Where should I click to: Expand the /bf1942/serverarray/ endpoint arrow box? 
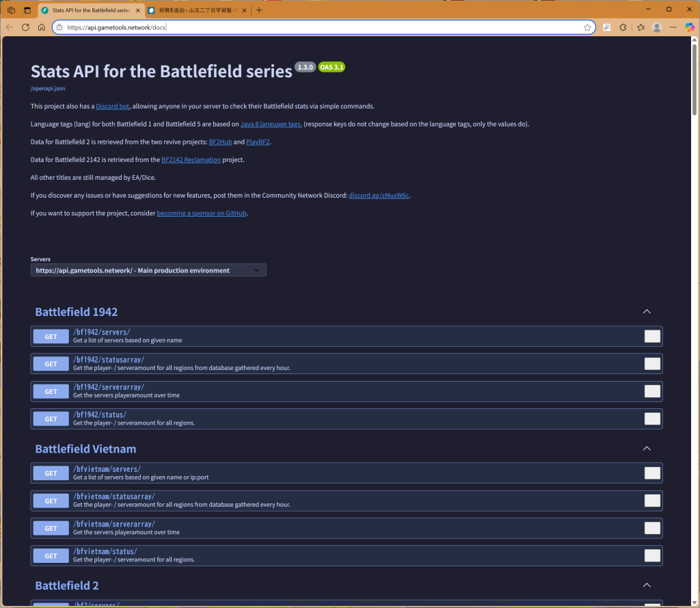pos(652,391)
